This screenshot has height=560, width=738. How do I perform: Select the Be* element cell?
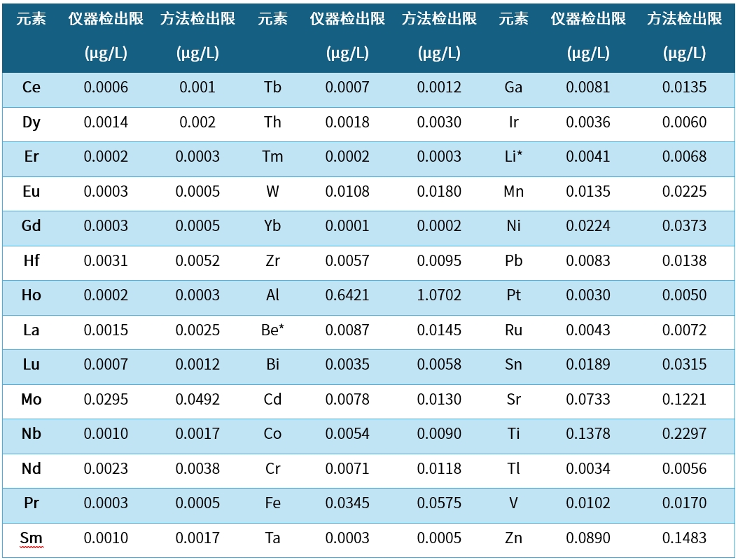(272, 330)
